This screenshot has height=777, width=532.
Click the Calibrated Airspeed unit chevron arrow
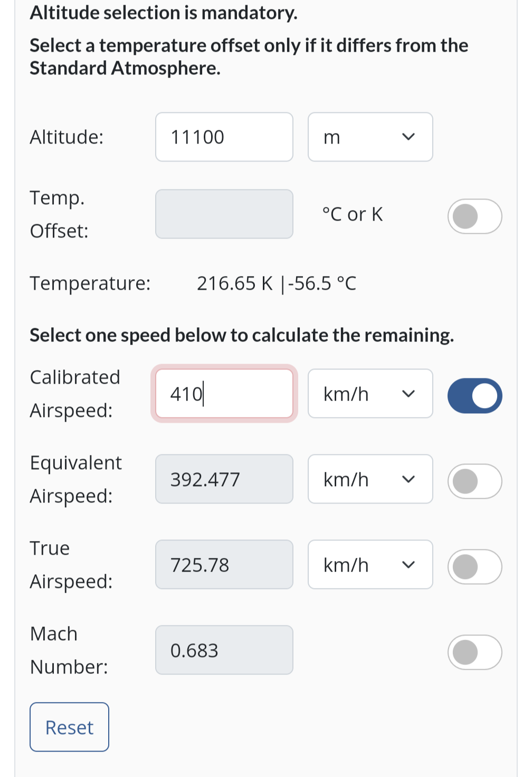click(x=408, y=394)
